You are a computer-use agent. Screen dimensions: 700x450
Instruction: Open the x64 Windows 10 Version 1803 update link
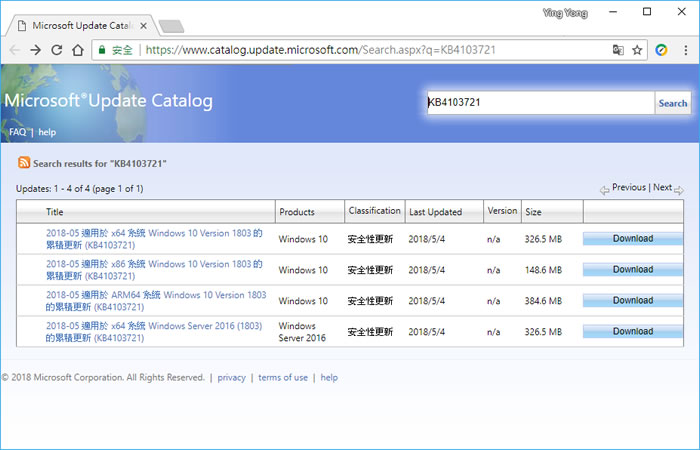click(x=154, y=239)
